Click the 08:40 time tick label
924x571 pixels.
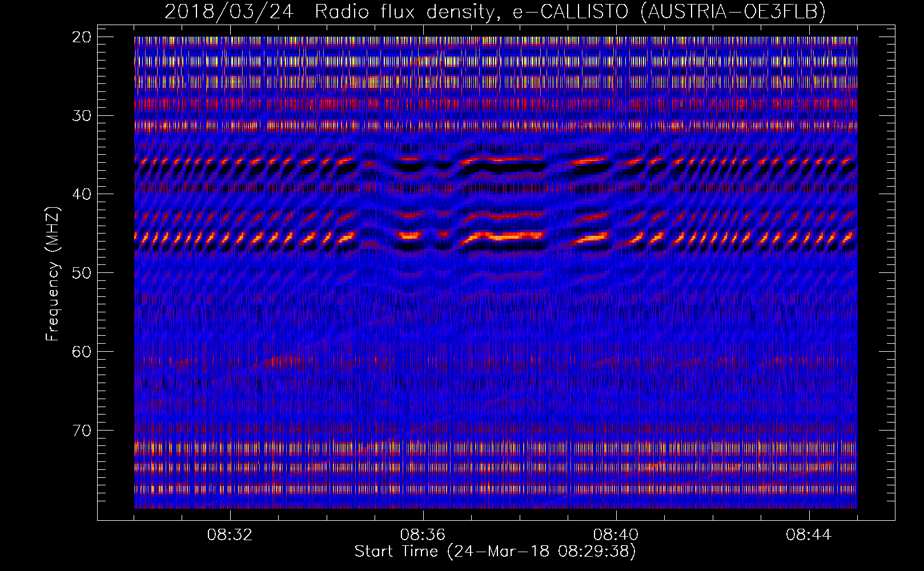(x=616, y=535)
